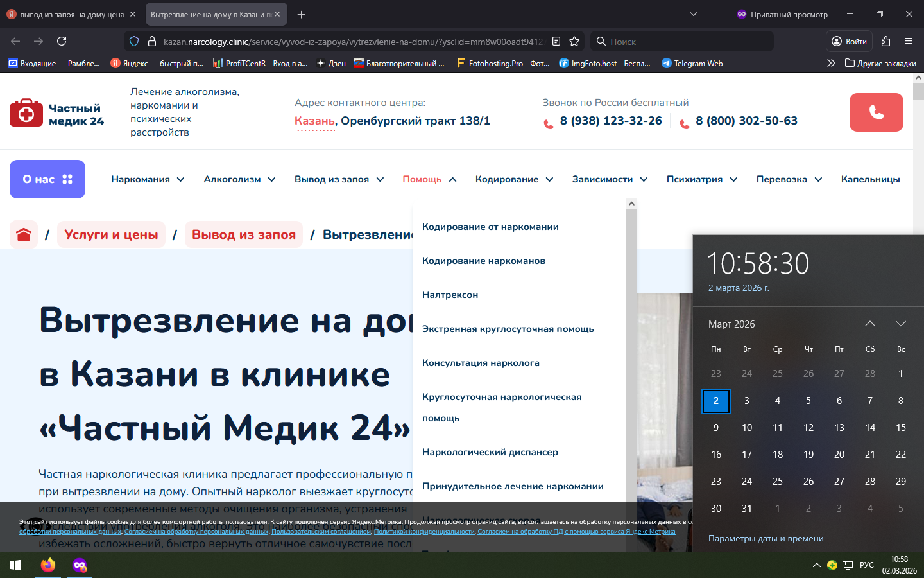Open Параметры даты и времени link
Screen dimensions: 924x578
point(766,538)
